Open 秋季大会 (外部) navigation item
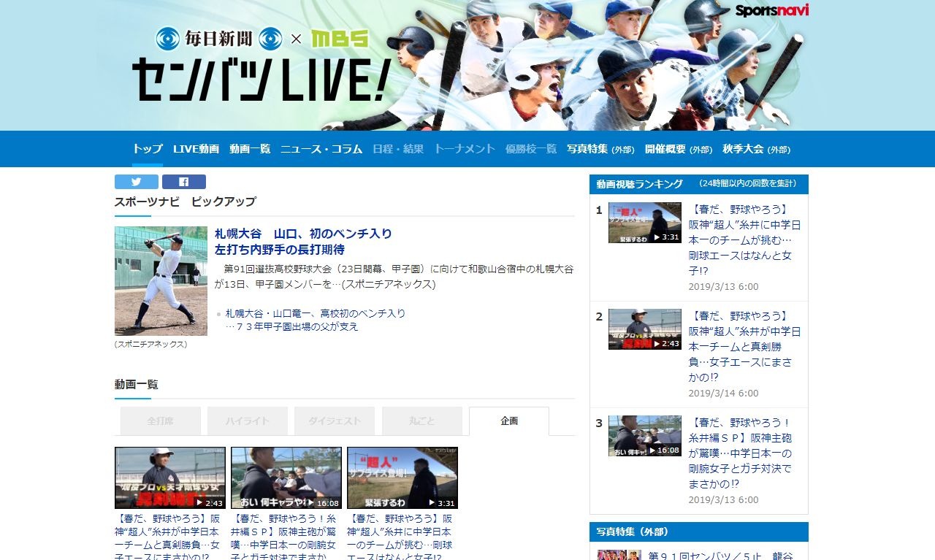The width and height of the screenshot is (935, 560). click(756, 149)
